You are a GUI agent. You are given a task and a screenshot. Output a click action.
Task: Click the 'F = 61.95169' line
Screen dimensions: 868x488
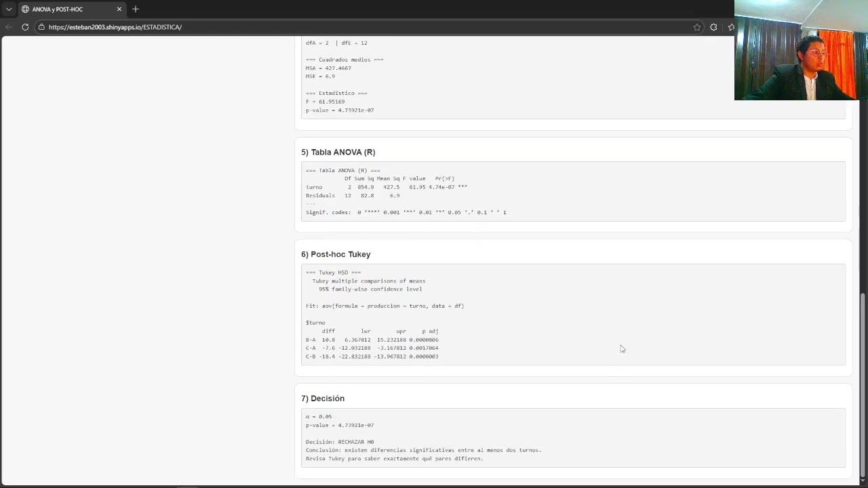click(x=325, y=102)
